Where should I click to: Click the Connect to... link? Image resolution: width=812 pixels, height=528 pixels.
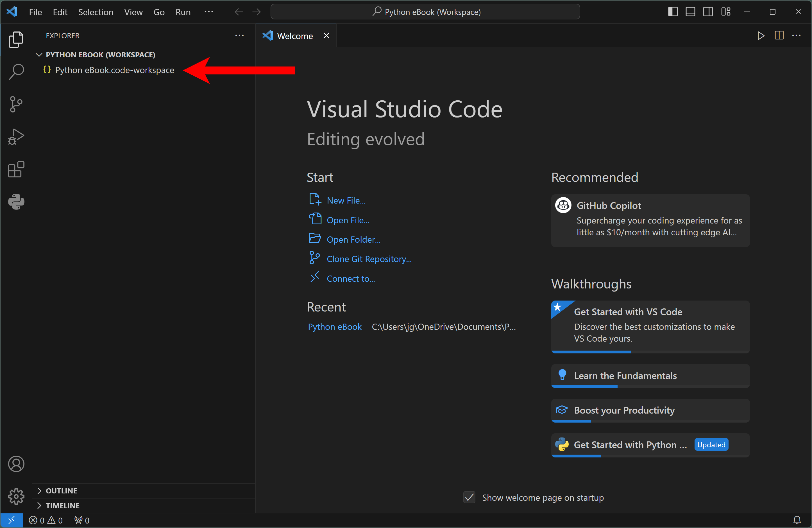pos(351,279)
